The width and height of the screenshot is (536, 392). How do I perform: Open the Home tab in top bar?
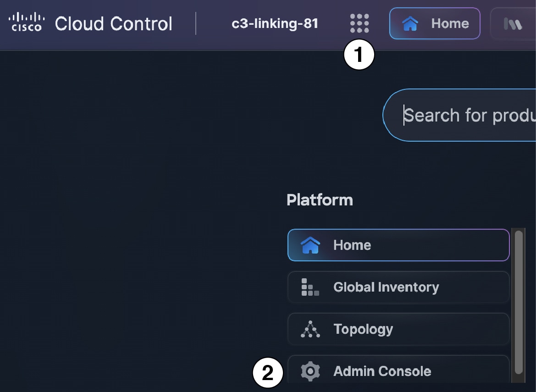[x=435, y=23]
